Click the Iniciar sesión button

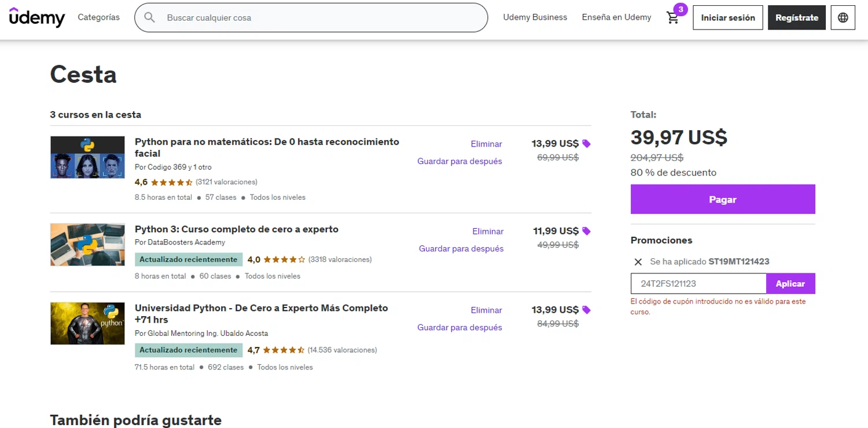coord(727,18)
